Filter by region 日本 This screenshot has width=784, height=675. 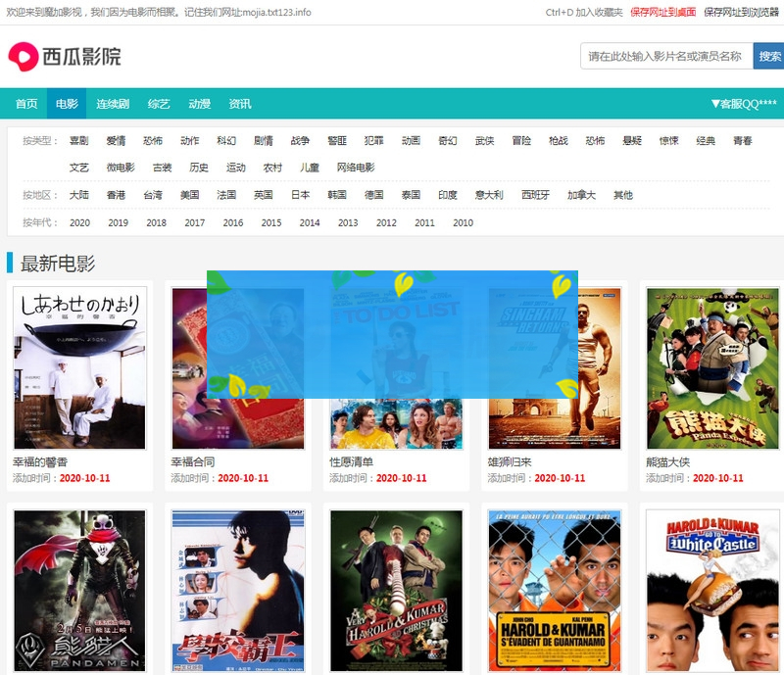click(x=300, y=195)
